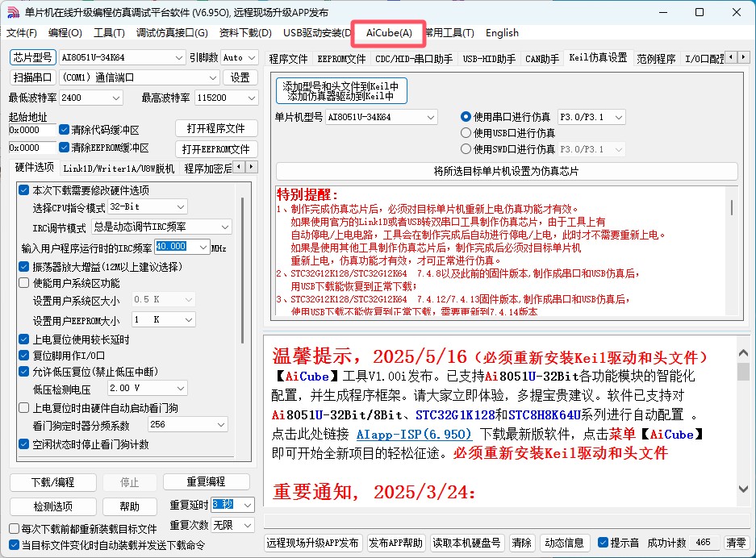Switch language via English menu
The height and width of the screenshot is (558, 756).
[x=502, y=33]
